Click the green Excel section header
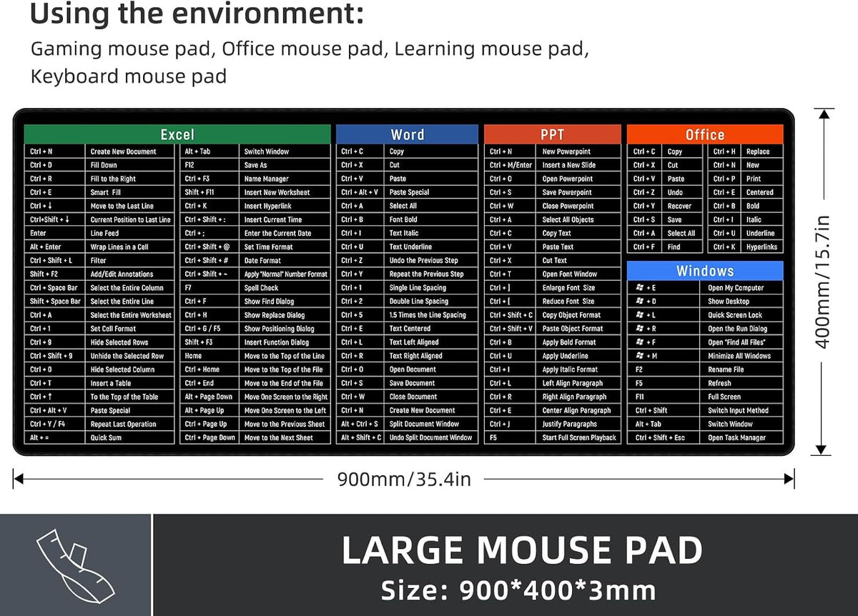This screenshot has width=858, height=616. coord(177,134)
